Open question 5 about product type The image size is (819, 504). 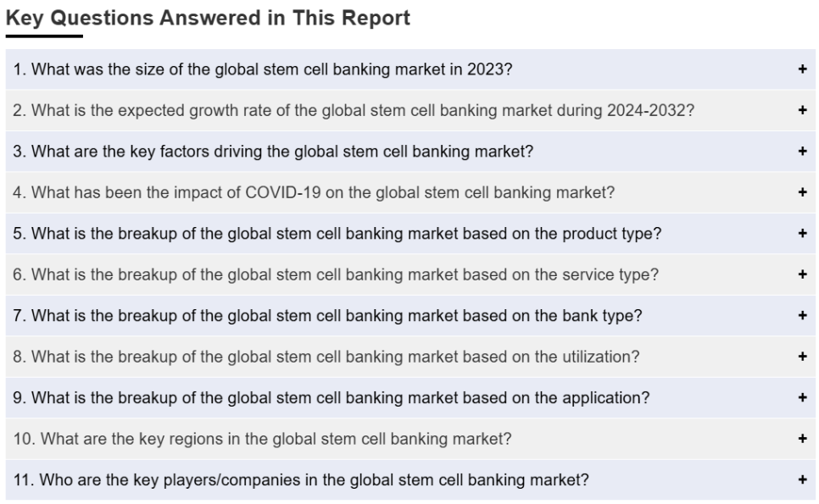pos(410,234)
